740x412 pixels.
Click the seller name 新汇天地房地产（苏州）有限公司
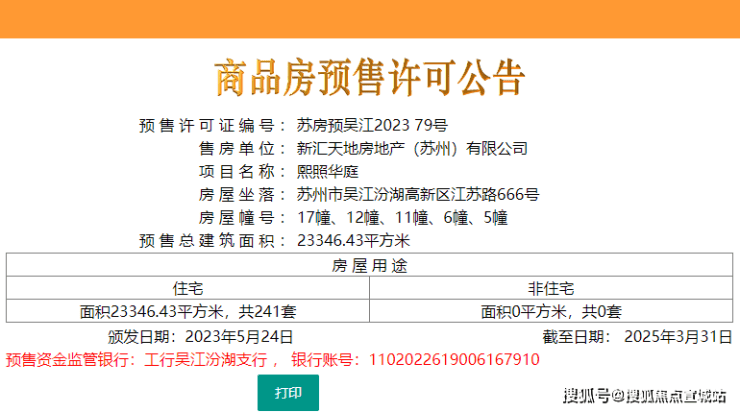click(x=412, y=149)
